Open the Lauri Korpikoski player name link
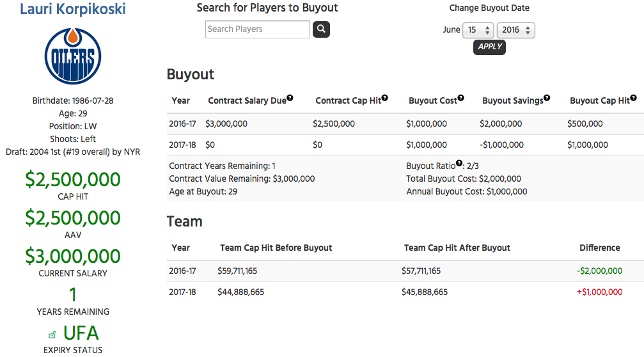 tap(73, 8)
